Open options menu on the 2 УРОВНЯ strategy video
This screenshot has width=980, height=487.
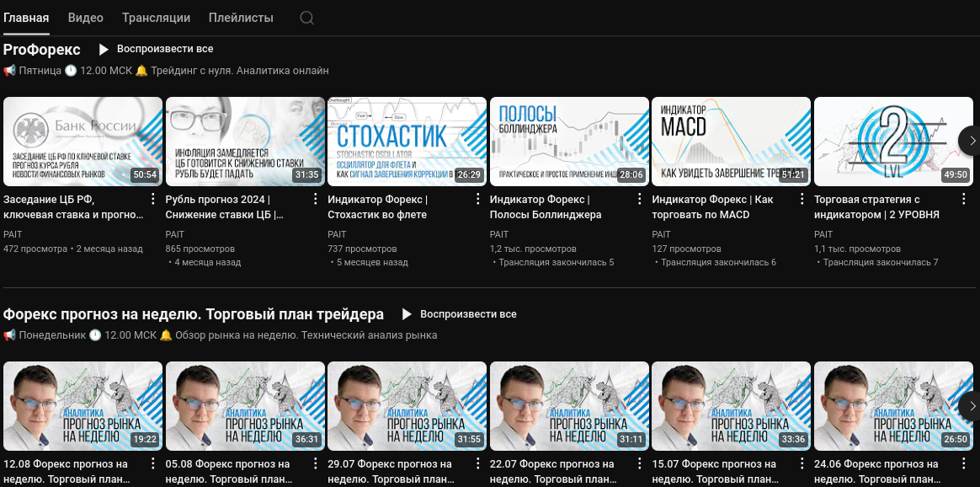pyautogui.click(x=963, y=197)
